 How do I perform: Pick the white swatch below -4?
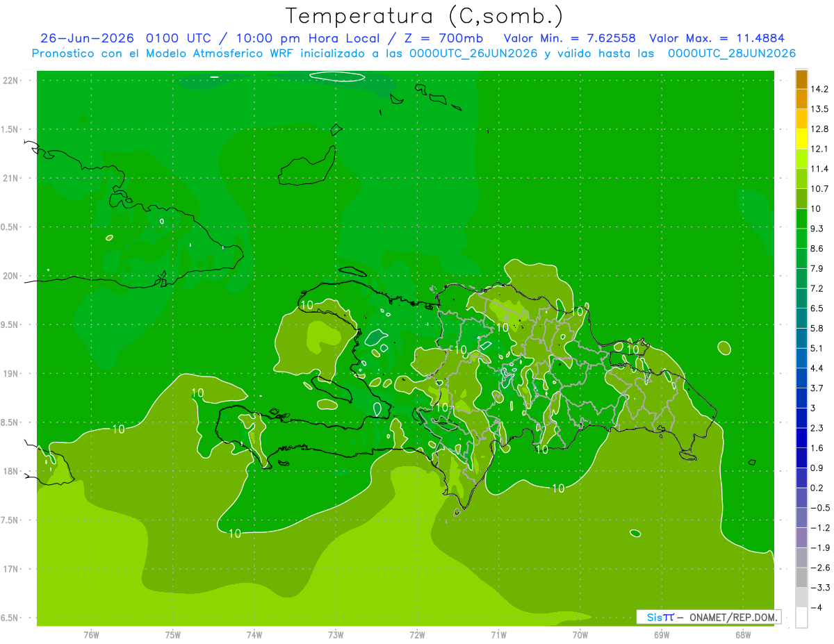[801, 617]
